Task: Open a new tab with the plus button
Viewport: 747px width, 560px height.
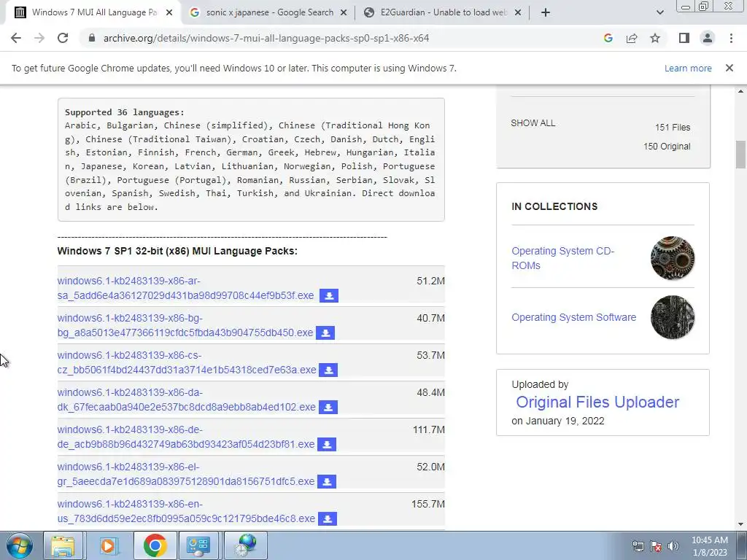Action: coord(546,13)
